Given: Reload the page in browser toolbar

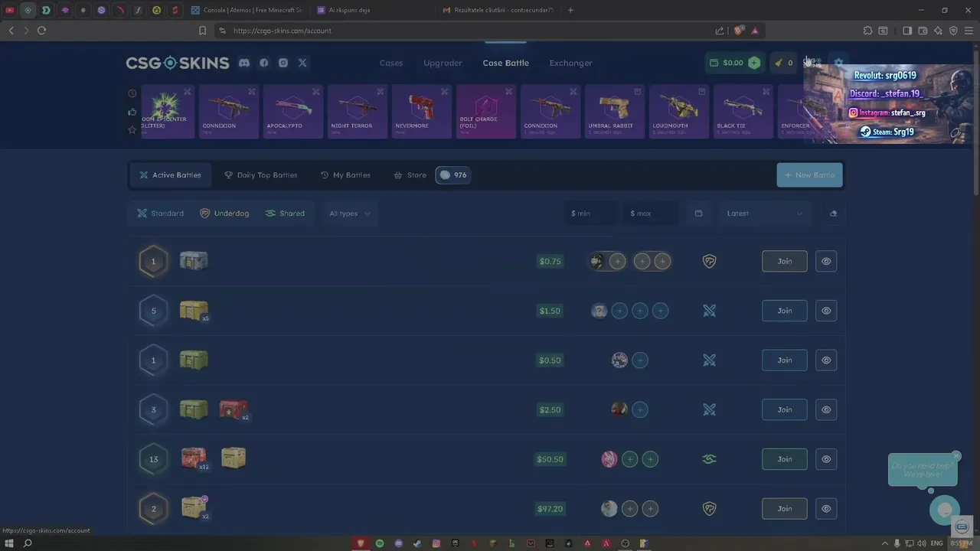Looking at the screenshot, I should click(x=41, y=31).
